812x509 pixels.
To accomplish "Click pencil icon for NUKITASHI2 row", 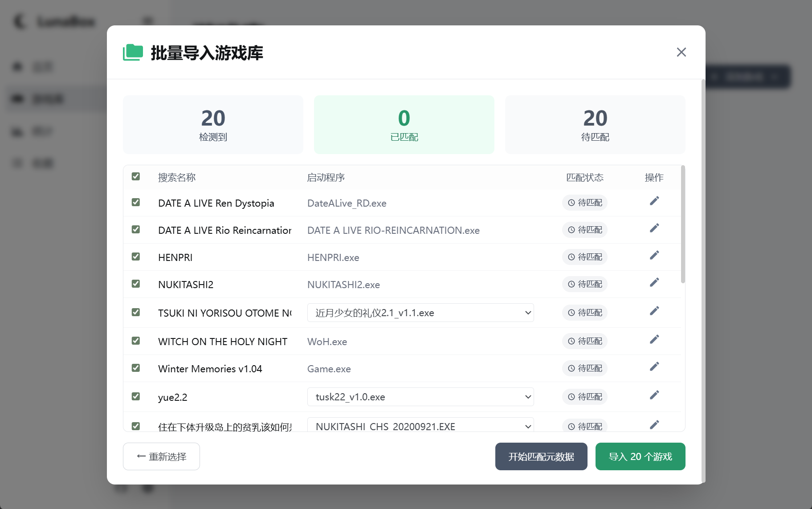I will pos(654,283).
